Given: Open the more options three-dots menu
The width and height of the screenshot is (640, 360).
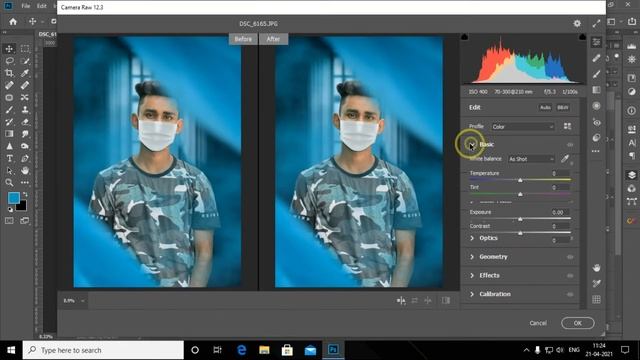Looking at the screenshot, I should pos(596,151).
